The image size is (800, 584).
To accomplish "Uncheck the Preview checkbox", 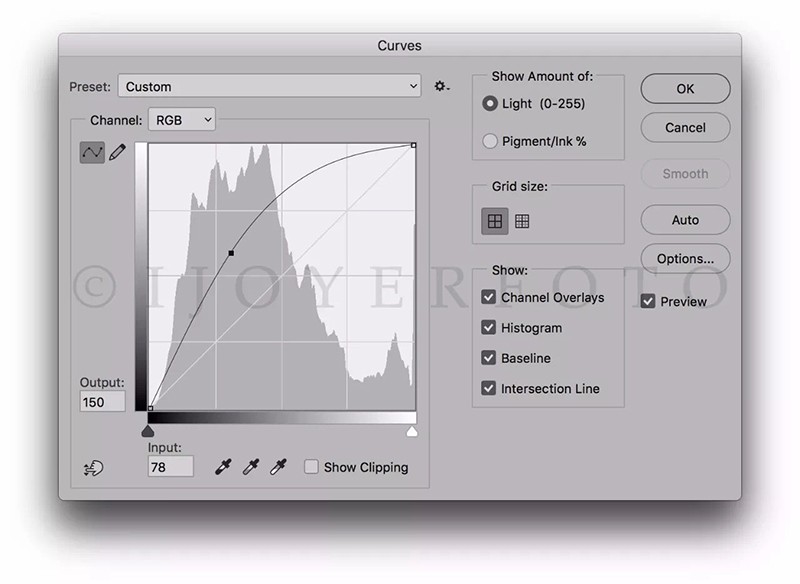I will click(648, 301).
